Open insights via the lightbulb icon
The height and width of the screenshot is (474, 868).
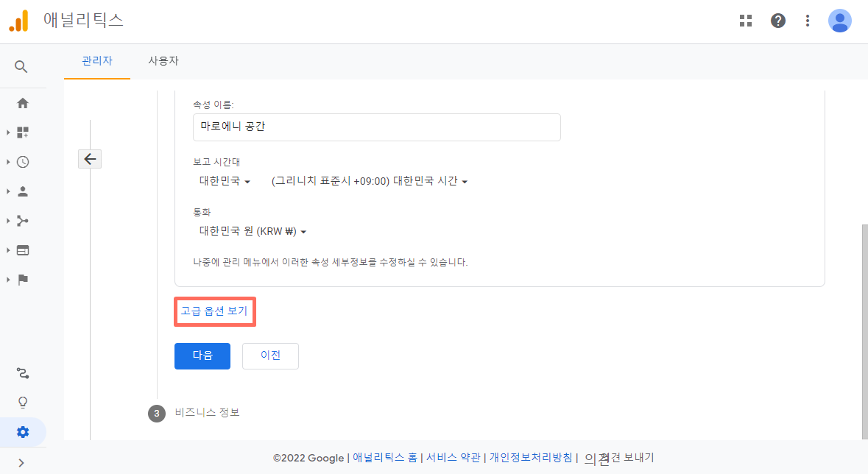pyautogui.click(x=22, y=402)
